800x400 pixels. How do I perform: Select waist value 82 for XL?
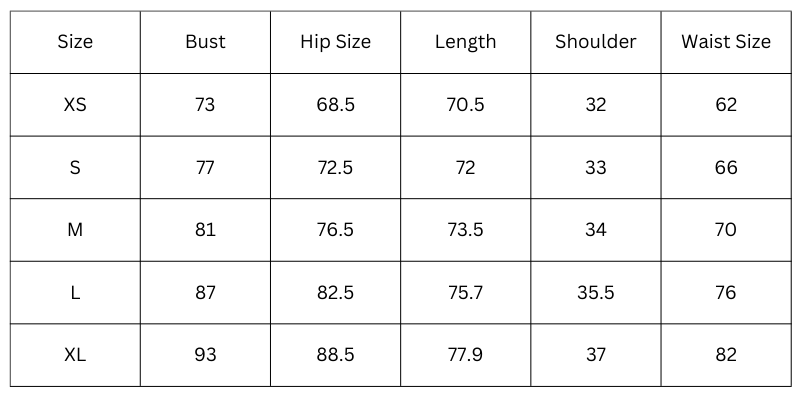(726, 355)
